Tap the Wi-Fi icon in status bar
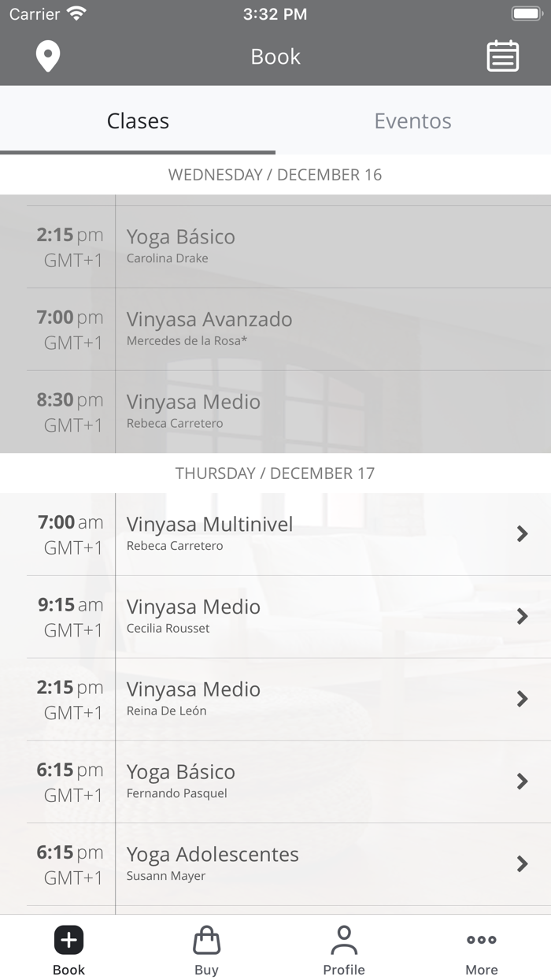The height and width of the screenshot is (980, 551). coord(76,13)
